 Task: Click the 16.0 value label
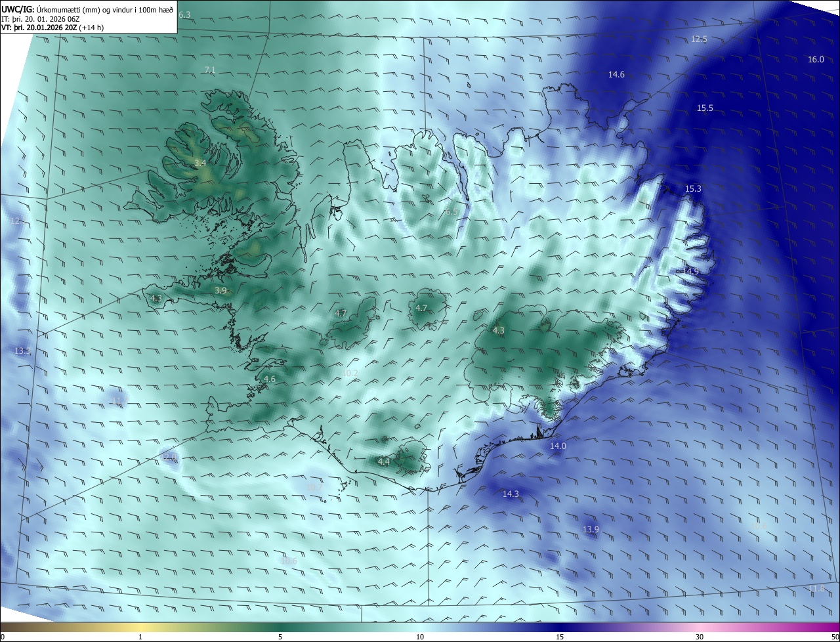(816, 60)
